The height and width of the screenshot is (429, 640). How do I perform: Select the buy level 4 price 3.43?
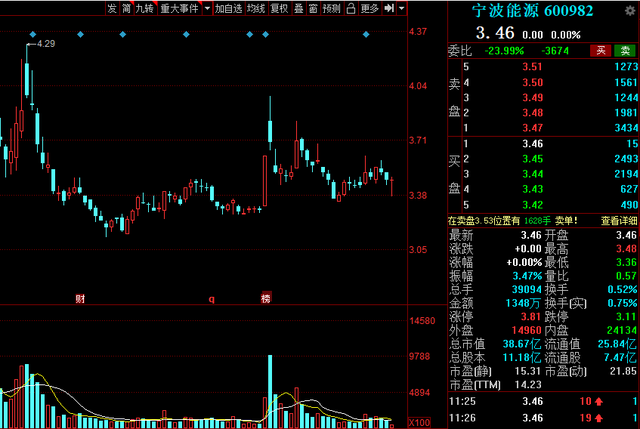tap(533, 189)
